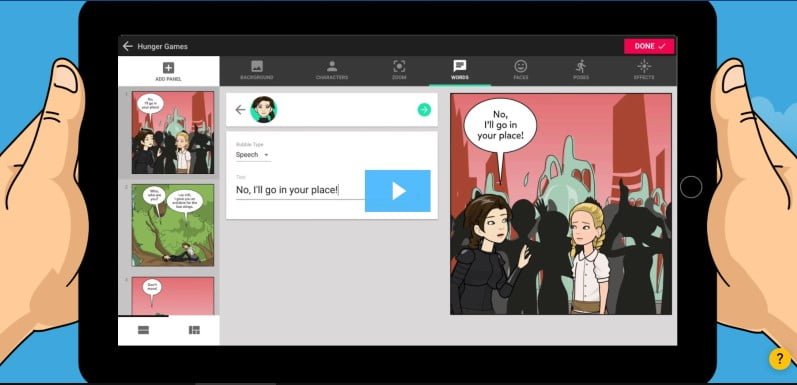Open the Background tab
Image resolution: width=797 pixels, height=385 pixels.
tap(257, 70)
